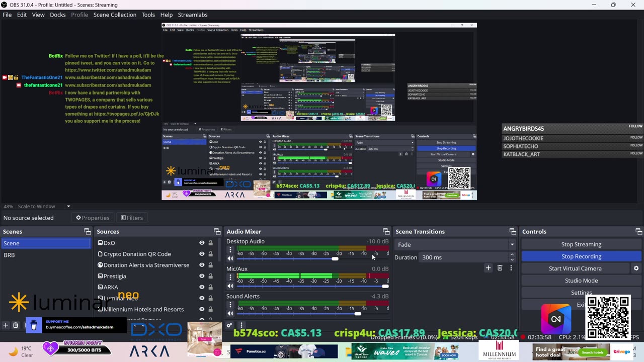The height and width of the screenshot is (362, 644).
Task: Lock the DxO source
Action: 210,243
